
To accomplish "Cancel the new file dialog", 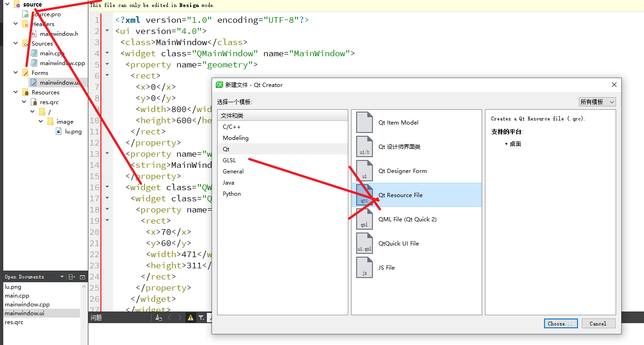I will 598,324.
